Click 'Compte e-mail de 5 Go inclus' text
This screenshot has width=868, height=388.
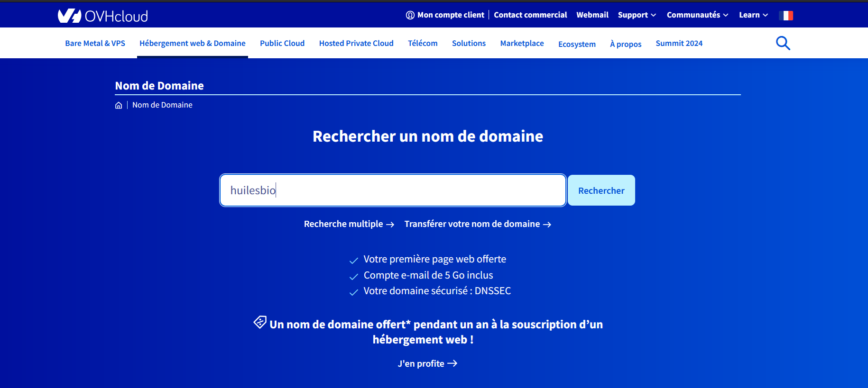tap(428, 275)
